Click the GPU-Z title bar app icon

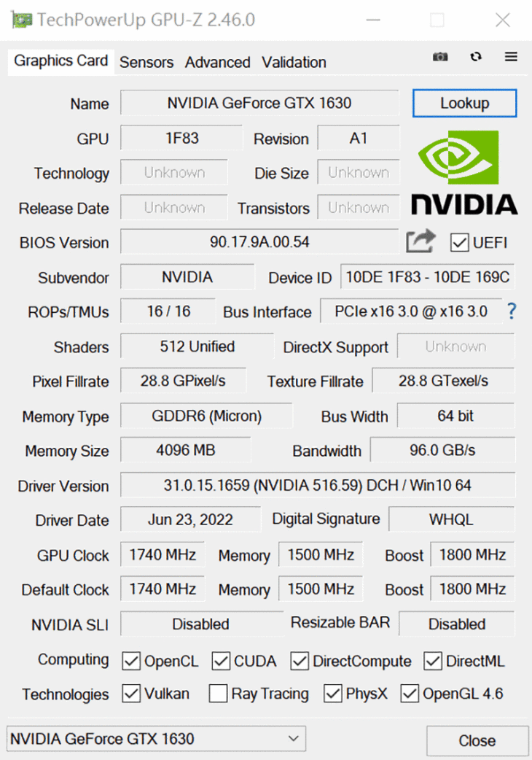point(22,20)
